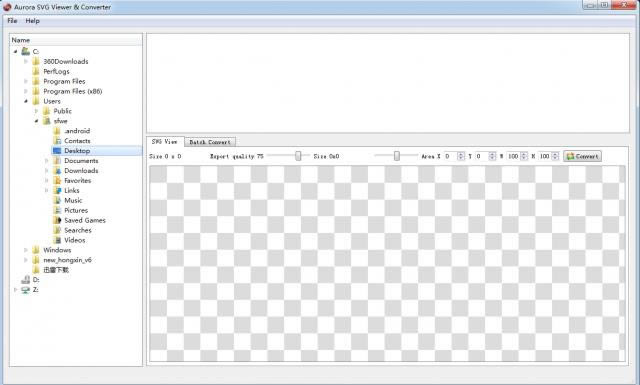Collapse the C: drive node
The image size is (640, 385).
(x=16, y=51)
